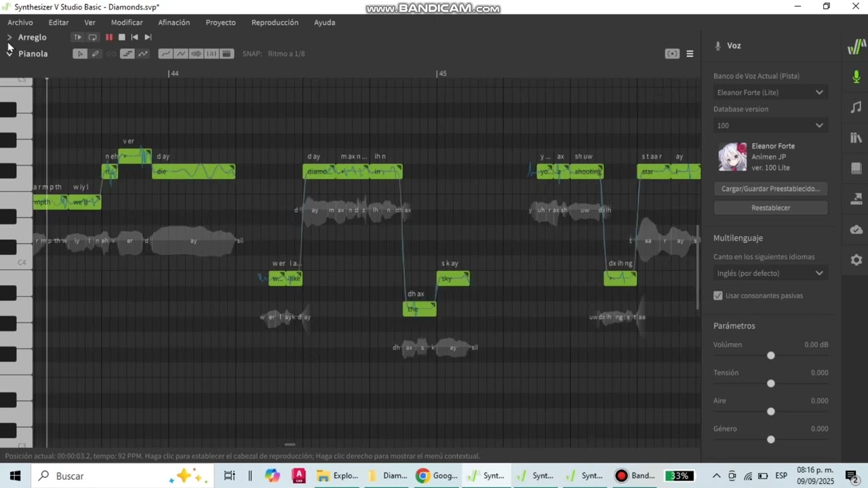
Task: Click Cargar/Guardar Preestablecido button
Action: [x=770, y=188]
